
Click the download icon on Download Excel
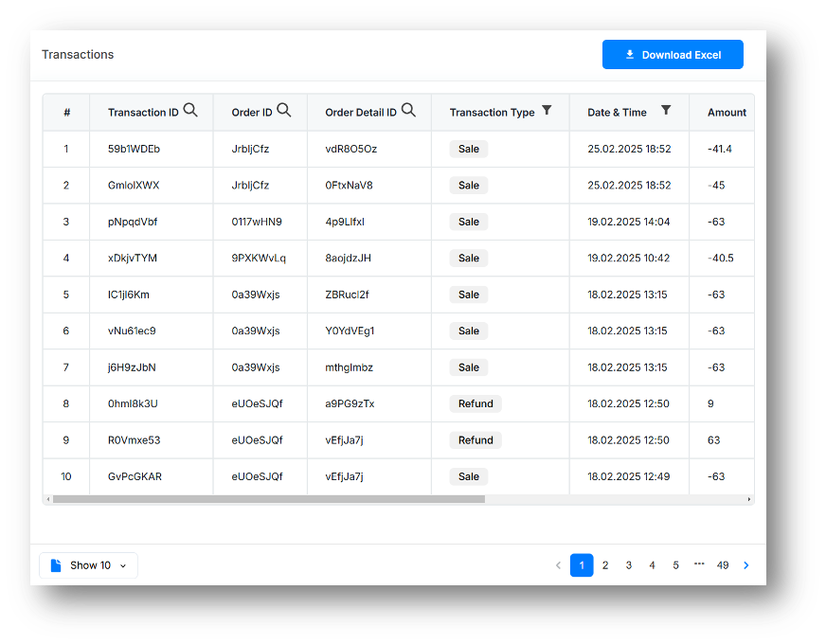pyautogui.click(x=628, y=54)
